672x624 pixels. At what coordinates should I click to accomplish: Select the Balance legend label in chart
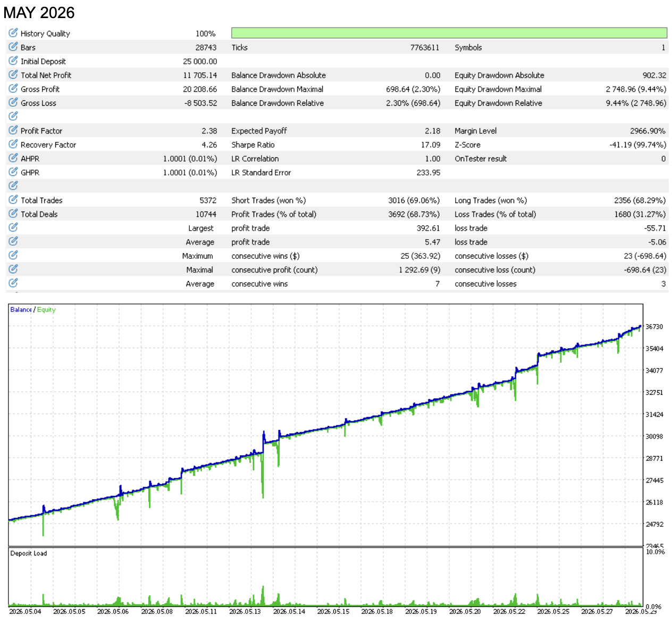click(x=21, y=310)
